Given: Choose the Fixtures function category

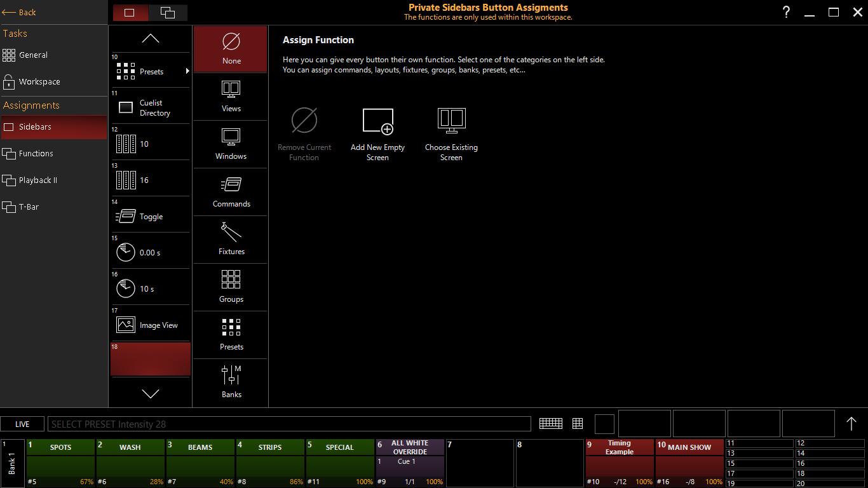Looking at the screenshot, I should (x=231, y=240).
